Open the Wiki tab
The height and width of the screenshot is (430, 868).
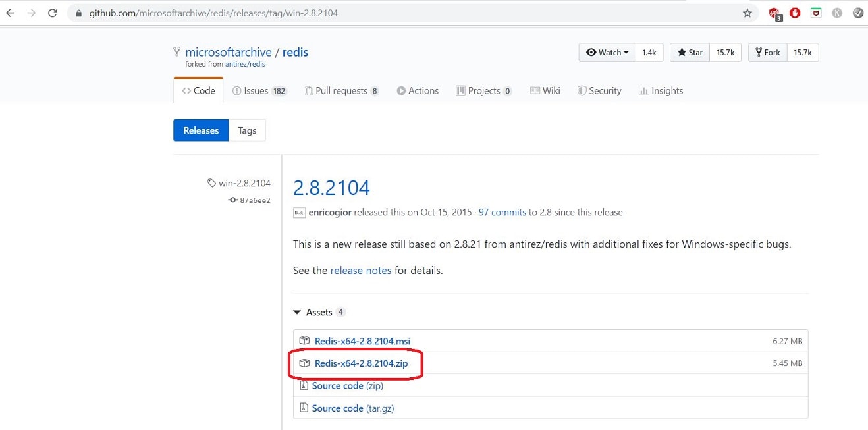point(545,91)
